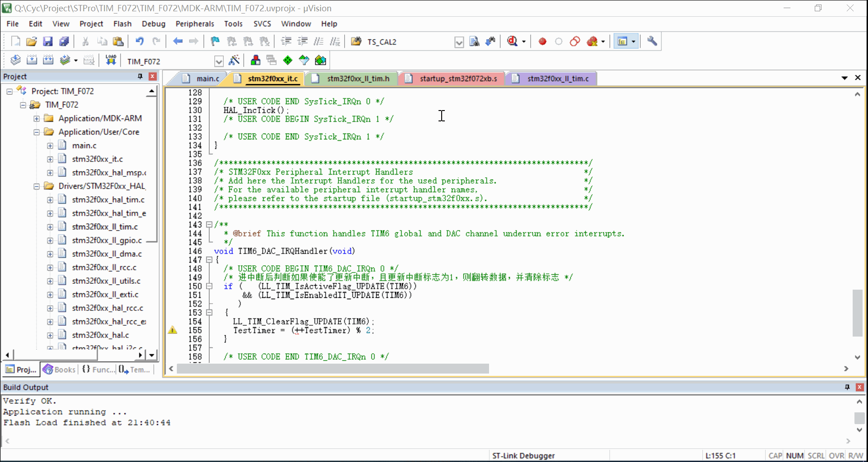Toggle the Project window view button

point(622,42)
